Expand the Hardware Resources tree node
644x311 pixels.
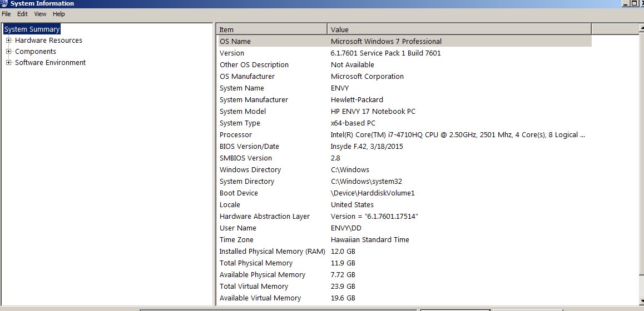click(8, 40)
